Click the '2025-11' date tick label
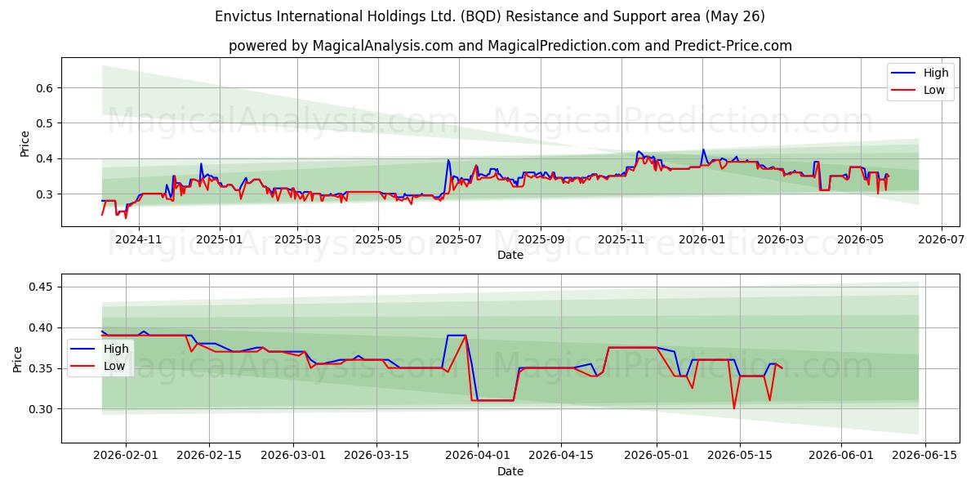 (x=621, y=240)
